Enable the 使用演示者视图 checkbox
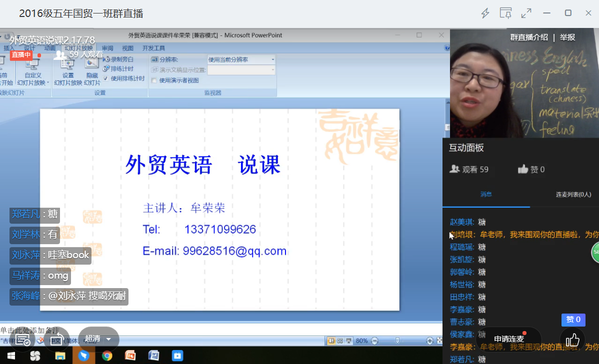599x364 pixels. click(x=154, y=80)
